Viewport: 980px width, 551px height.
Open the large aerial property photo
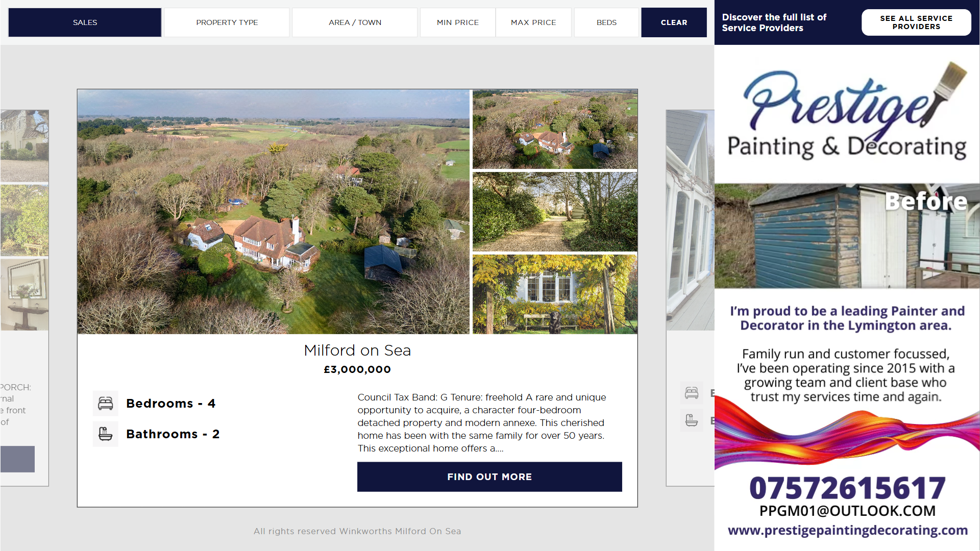[x=274, y=212]
